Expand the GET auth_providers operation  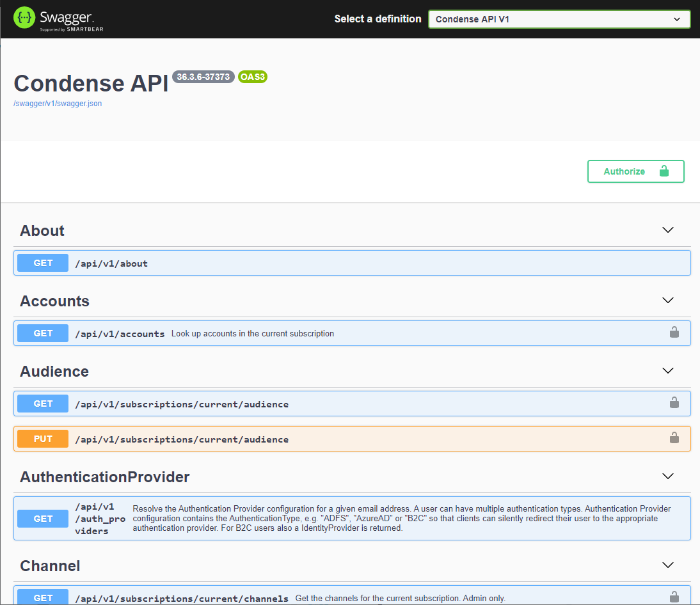pyautogui.click(x=352, y=519)
